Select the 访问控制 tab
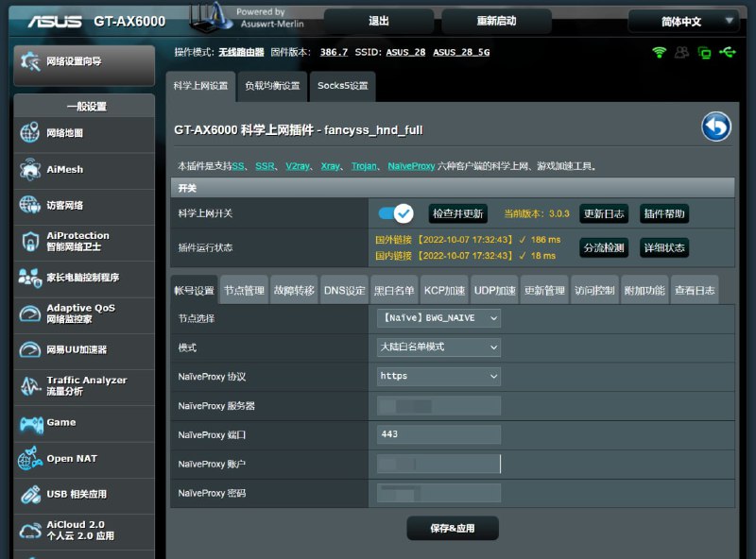The height and width of the screenshot is (559, 756). 594,290
